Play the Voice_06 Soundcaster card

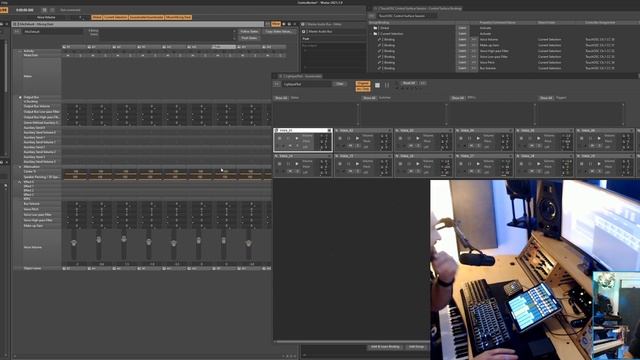599,138
